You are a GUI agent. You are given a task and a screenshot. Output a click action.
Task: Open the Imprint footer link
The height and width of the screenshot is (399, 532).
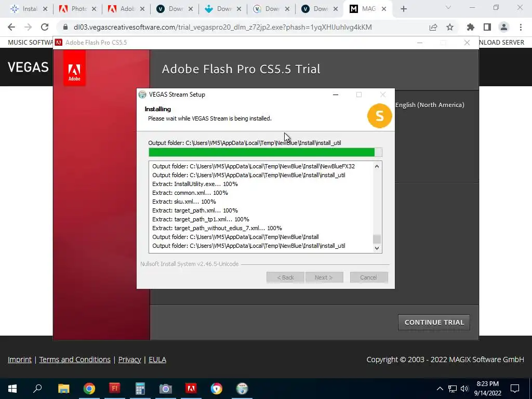click(20, 360)
